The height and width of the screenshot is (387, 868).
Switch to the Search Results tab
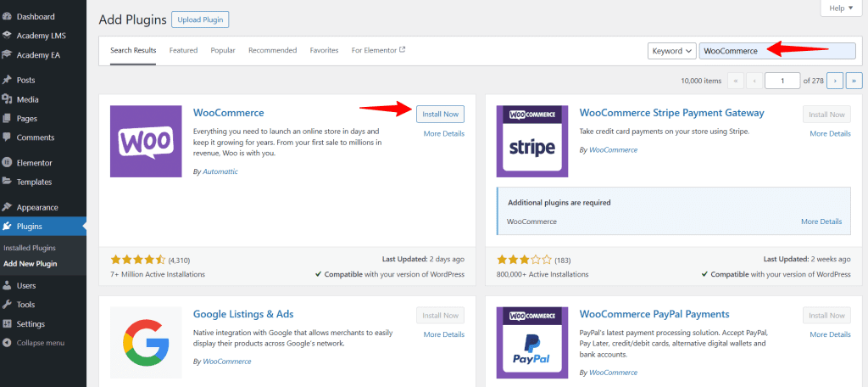coord(133,50)
